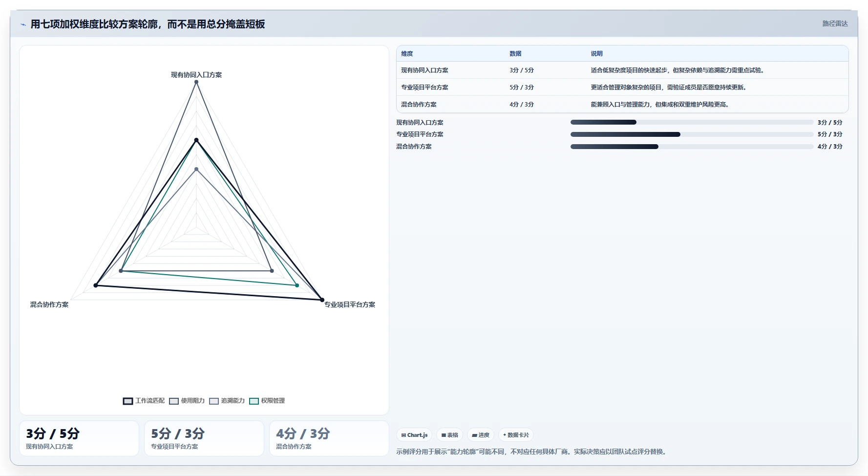Click the 说明 column header
Viewport: 868px width, 476px height.
point(596,54)
